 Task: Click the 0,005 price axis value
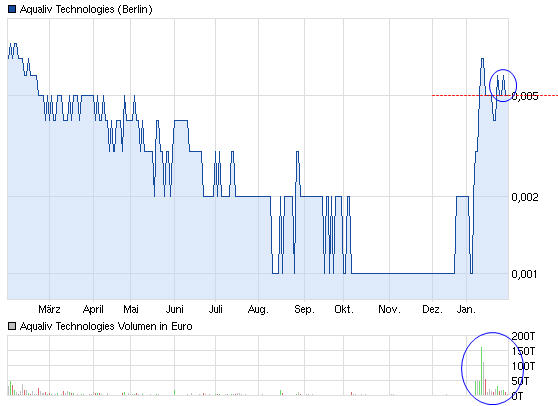point(525,96)
